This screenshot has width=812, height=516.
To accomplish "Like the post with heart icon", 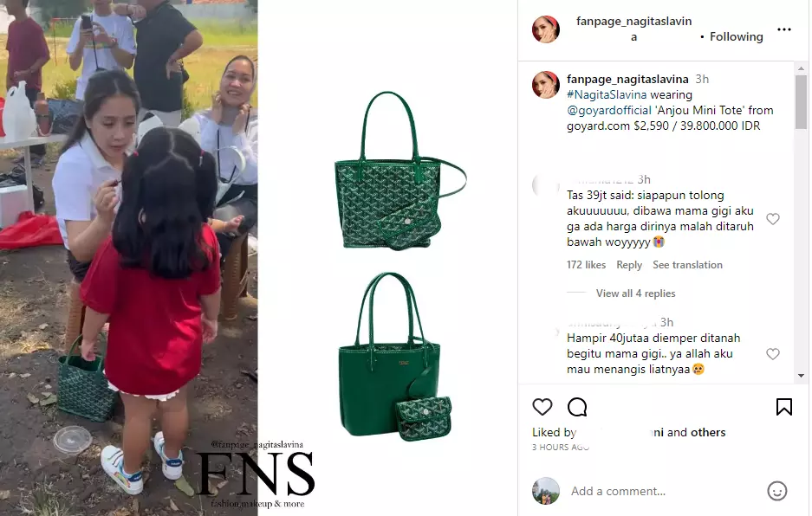I will tap(542, 407).
